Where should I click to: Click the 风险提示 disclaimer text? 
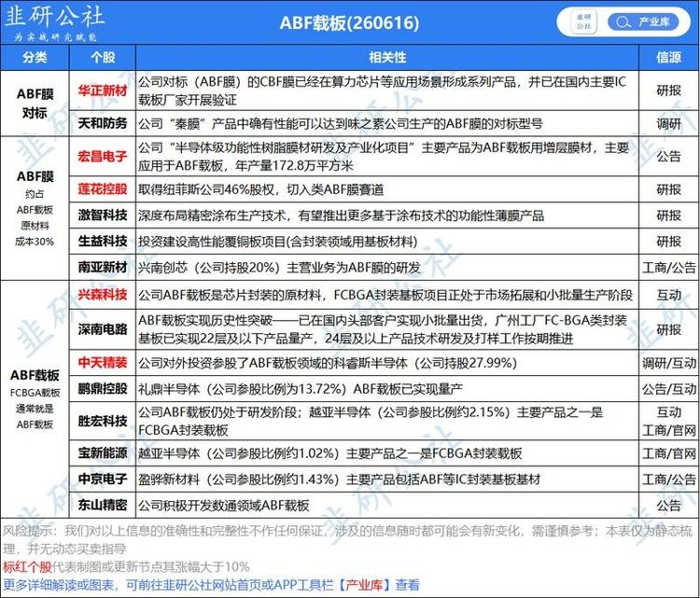[347, 539]
